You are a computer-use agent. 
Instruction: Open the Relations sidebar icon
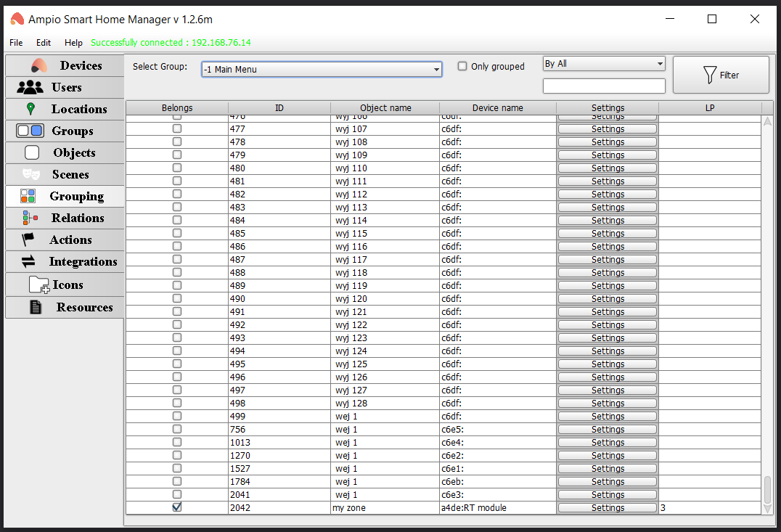30,218
